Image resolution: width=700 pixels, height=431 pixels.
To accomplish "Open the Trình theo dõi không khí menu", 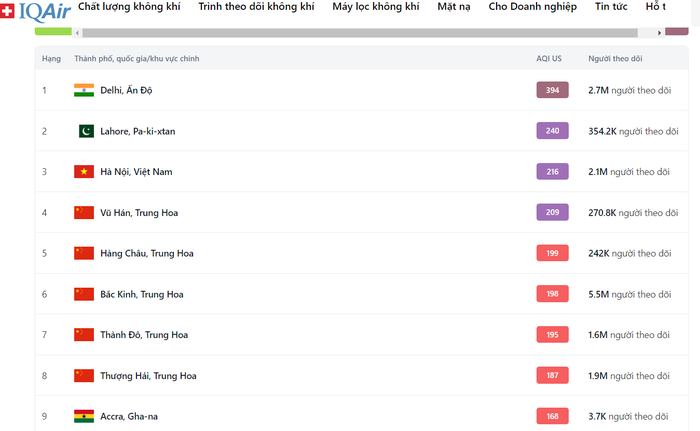I will pos(256,7).
